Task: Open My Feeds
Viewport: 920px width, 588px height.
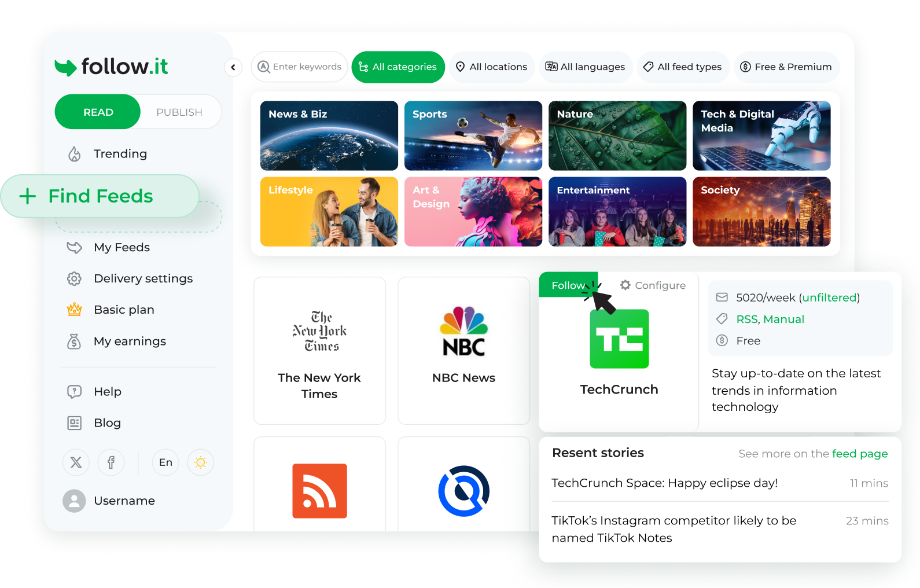Action: tap(122, 248)
